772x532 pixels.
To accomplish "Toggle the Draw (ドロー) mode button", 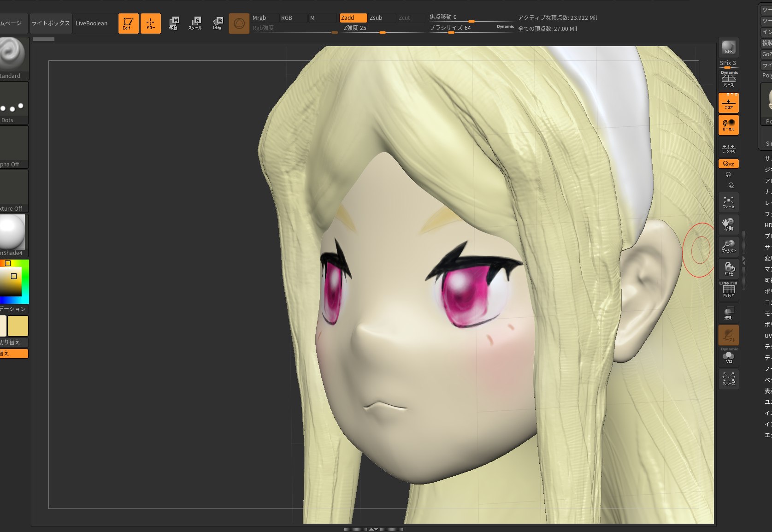I will (x=150, y=24).
